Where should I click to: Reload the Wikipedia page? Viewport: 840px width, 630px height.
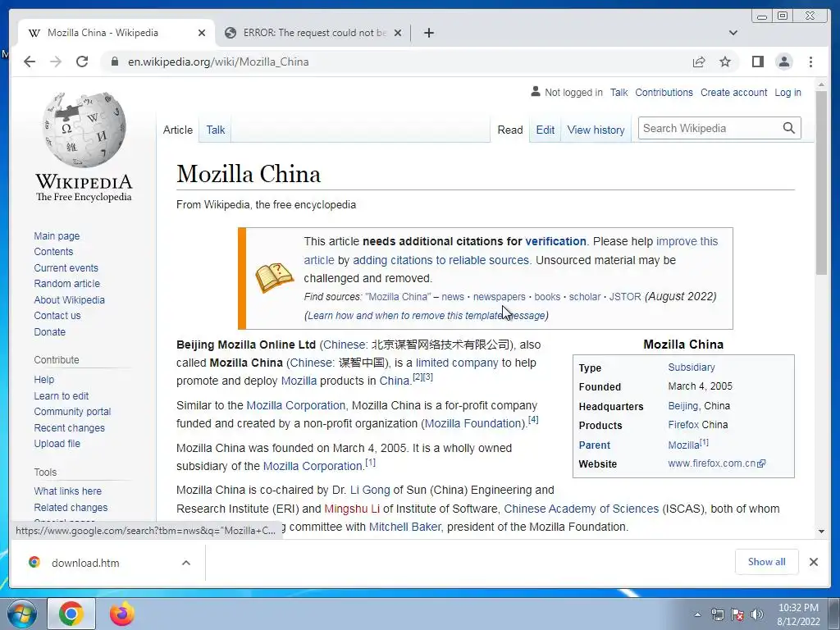tap(82, 62)
